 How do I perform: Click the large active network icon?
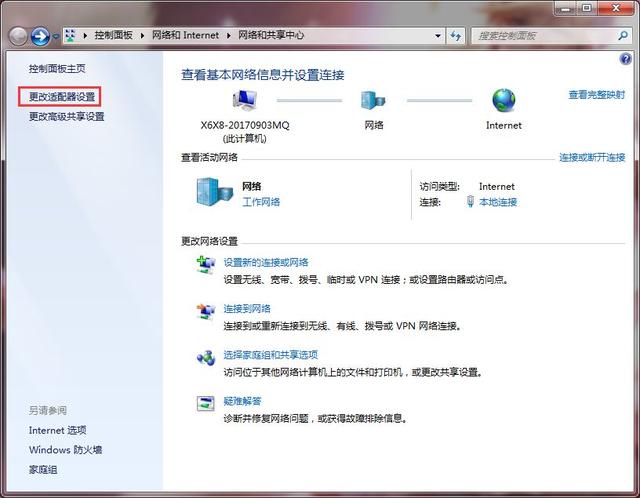click(214, 192)
